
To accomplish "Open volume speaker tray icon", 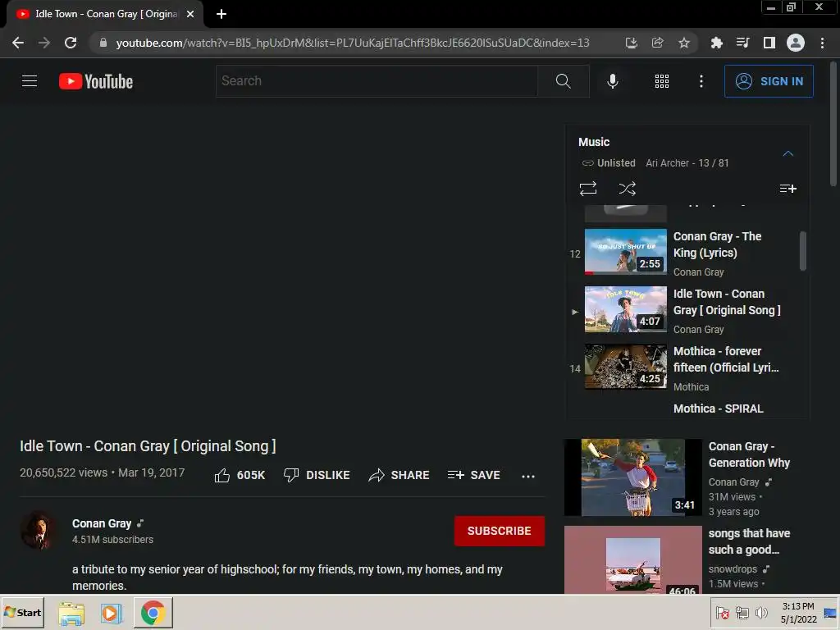I will pyautogui.click(x=760, y=613).
